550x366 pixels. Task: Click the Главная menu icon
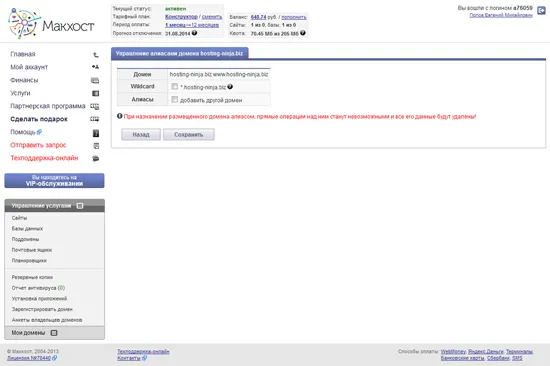(95, 54)
